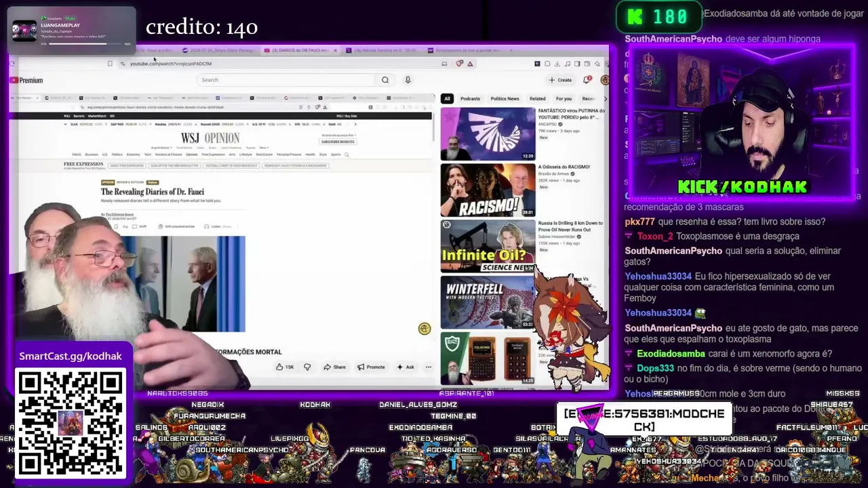This screenshot has height=488, width=868.
Task: Click the SmartCast QR code
Action: 71,423
